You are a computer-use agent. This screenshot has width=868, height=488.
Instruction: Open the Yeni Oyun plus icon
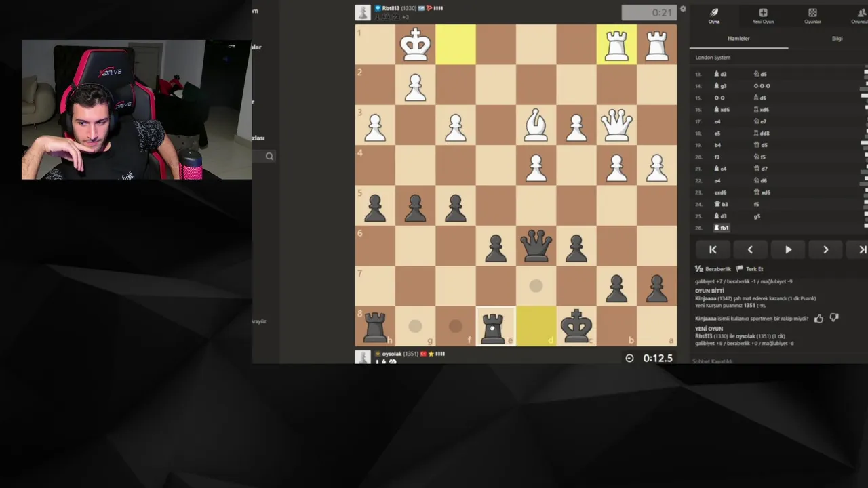pyautogui.click(x=763, y=12)
